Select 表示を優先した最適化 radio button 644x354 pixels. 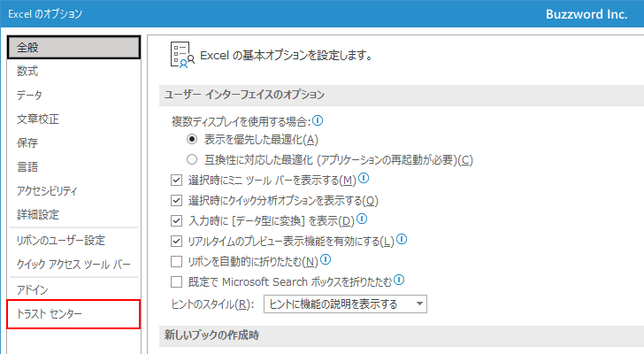tap(192, 139)
